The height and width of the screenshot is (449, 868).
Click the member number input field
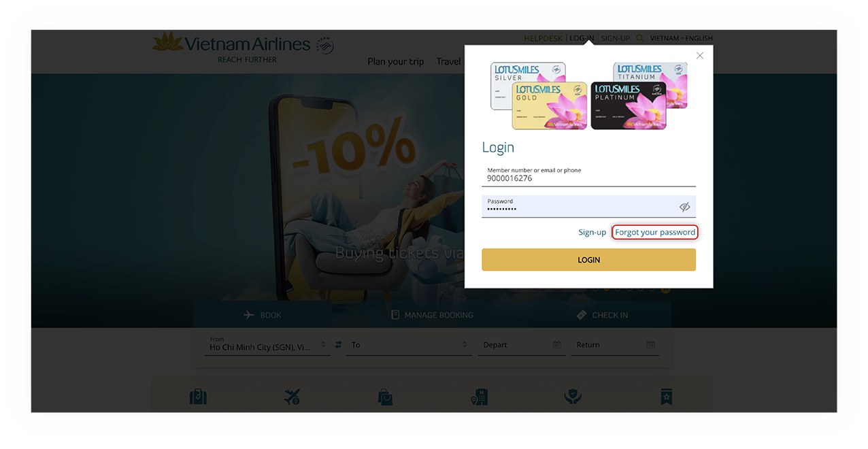tap(588, 178)
